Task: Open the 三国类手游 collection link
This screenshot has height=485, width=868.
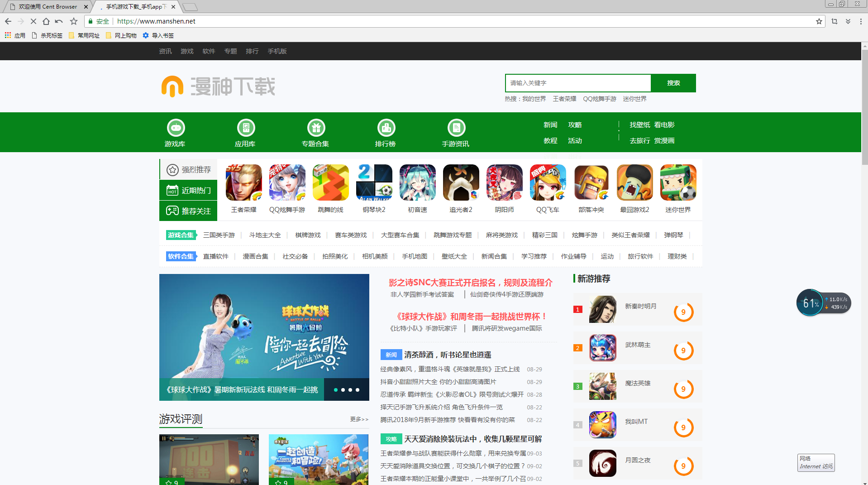Action: pyautogui.click(x=219, y=235)
